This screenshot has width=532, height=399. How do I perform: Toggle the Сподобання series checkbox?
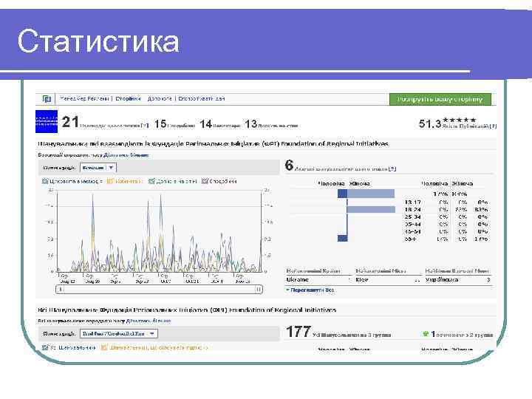pyautogui.click(x=205, y=181)
